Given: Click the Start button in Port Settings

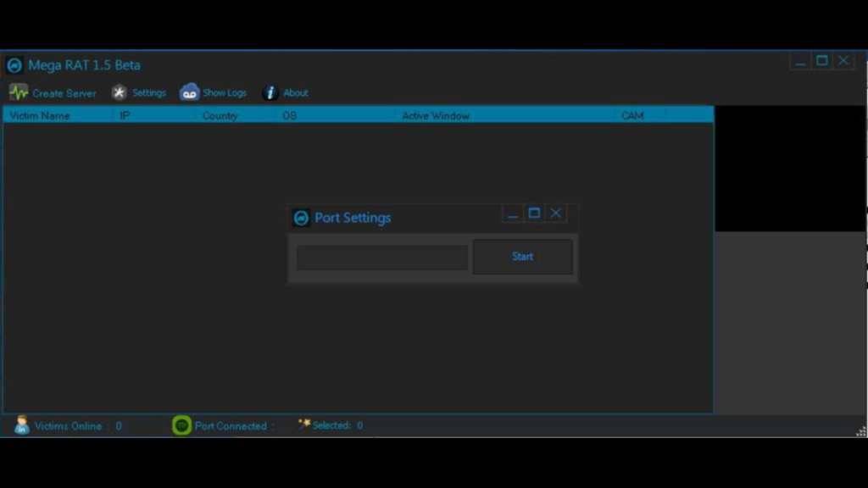Looking at the screenshot, I should [x=522, y=257].
